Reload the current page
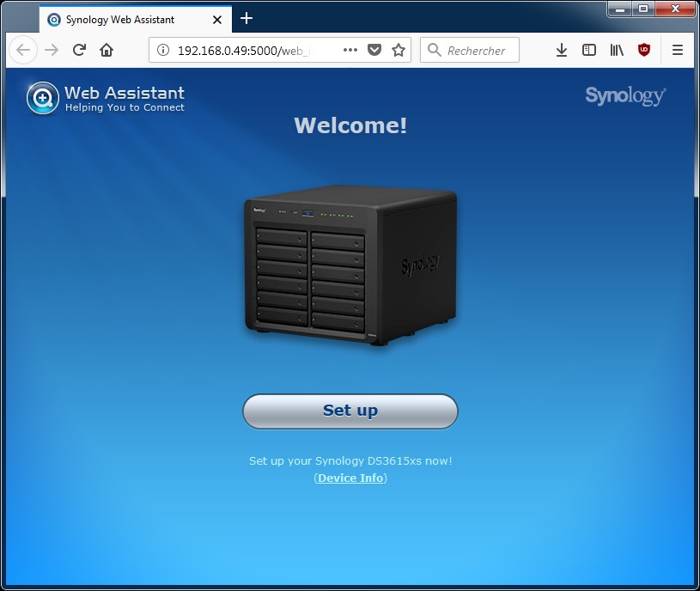Screen dimensions: 700x591 (x=79, y=51)
